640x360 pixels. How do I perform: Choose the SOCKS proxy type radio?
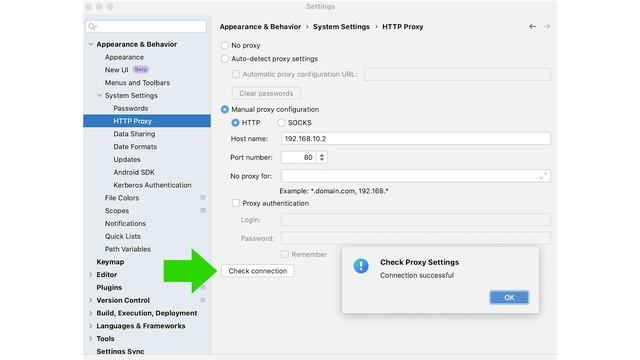point(281,122)
